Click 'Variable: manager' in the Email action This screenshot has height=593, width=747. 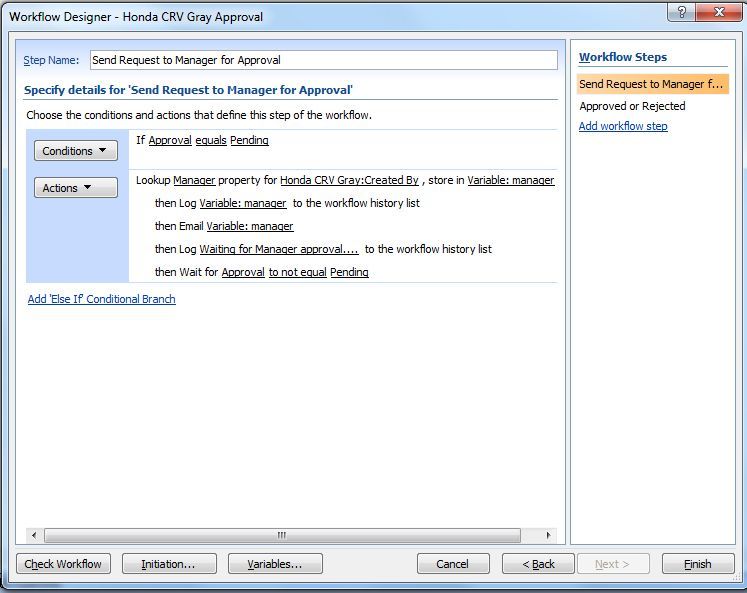pos(250,226)
